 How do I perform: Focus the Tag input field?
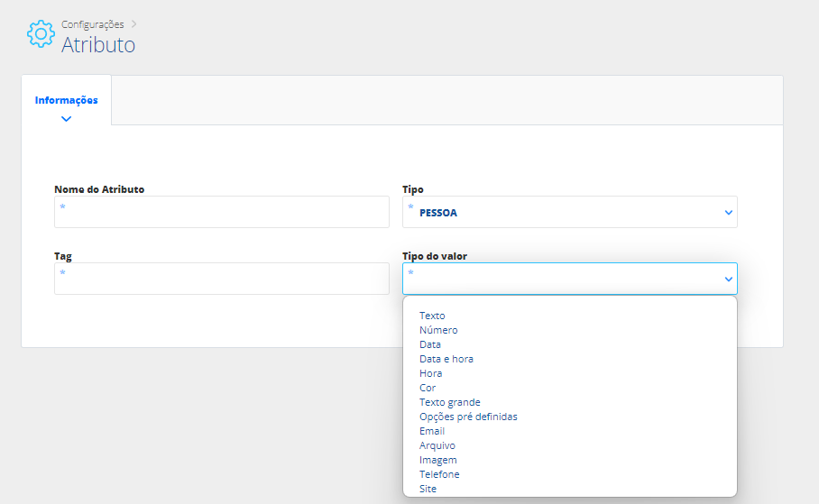[x=222, y=279]
